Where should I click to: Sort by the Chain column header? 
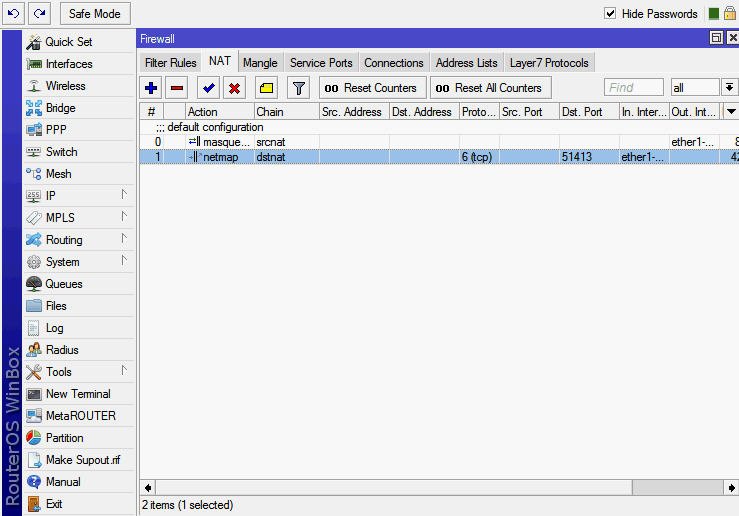coord(287,112)
